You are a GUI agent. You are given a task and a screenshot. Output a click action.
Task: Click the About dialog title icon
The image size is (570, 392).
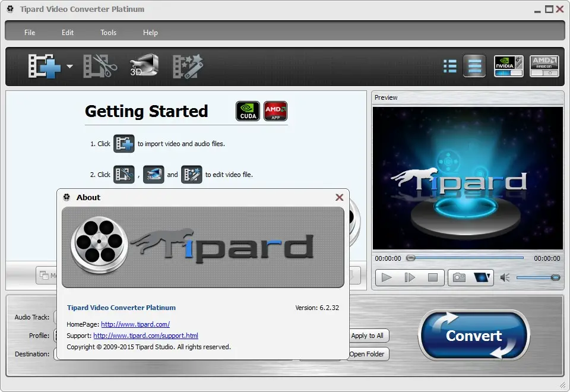[66, 197]
